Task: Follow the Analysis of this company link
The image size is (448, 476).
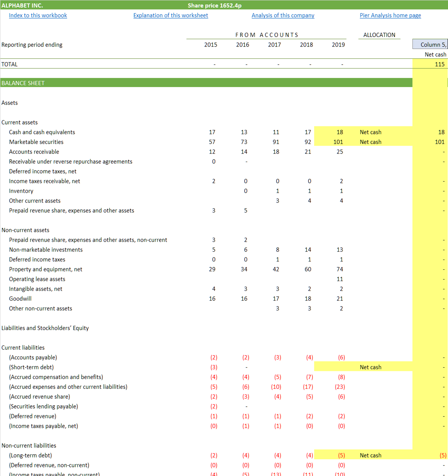Action: [283, 15]
